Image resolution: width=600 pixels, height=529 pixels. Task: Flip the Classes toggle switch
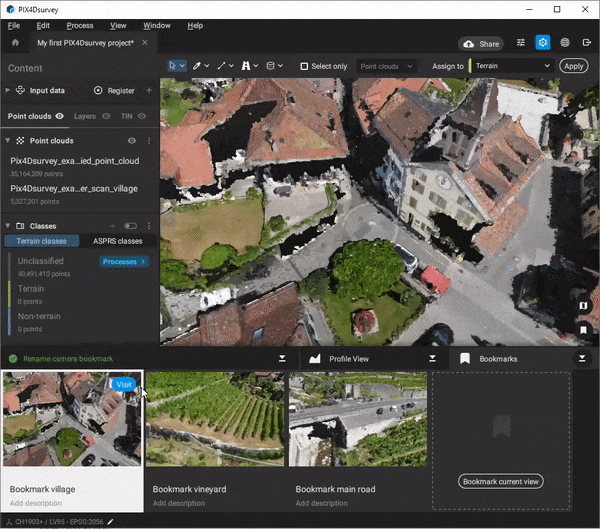[x=130, y=226]
